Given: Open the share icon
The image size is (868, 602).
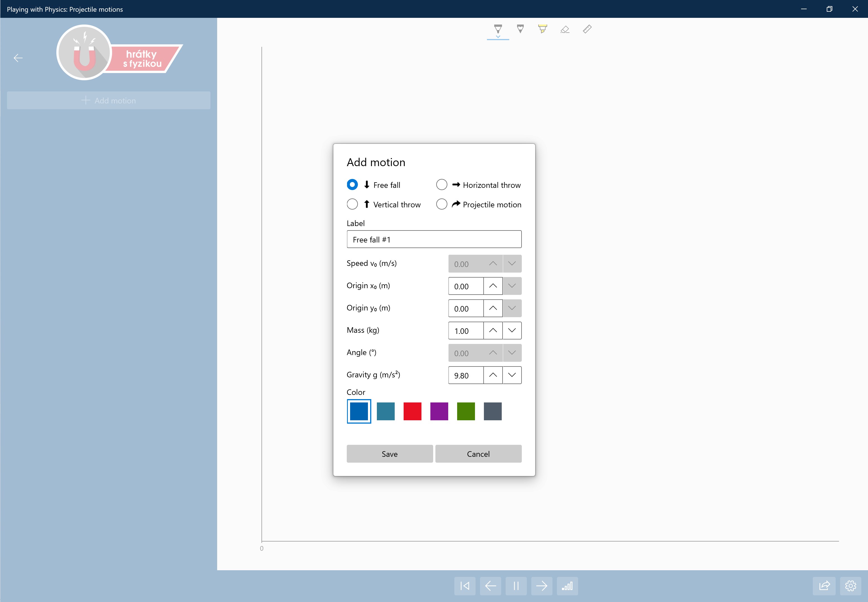Looking at the screenshot, I should pos(825,586).
